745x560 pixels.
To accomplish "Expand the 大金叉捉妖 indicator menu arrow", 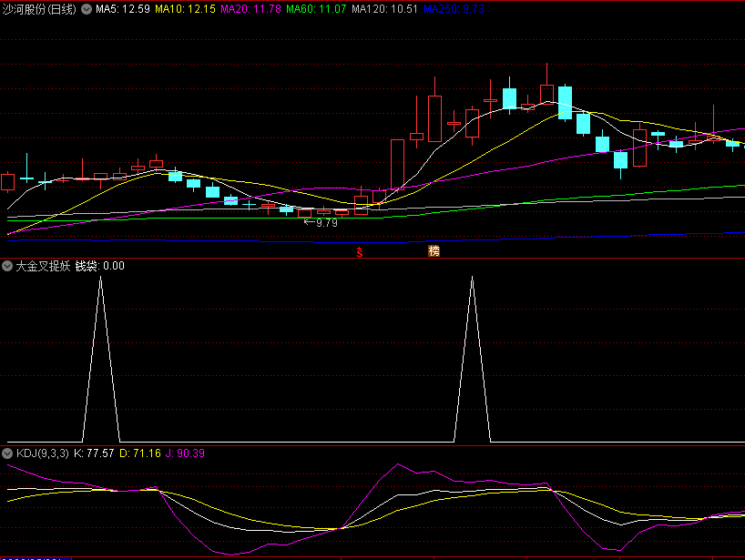I will 7,266.
